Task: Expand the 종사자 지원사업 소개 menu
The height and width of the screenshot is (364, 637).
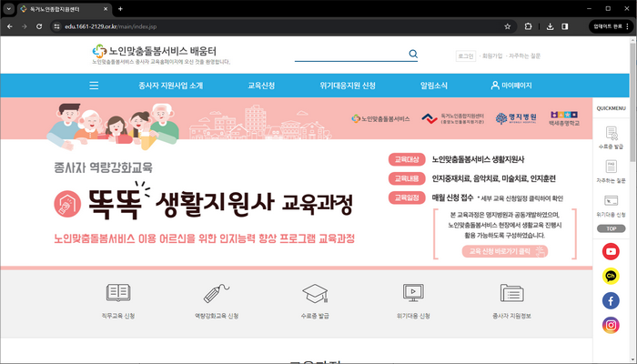Action: (x=171, y=86)
